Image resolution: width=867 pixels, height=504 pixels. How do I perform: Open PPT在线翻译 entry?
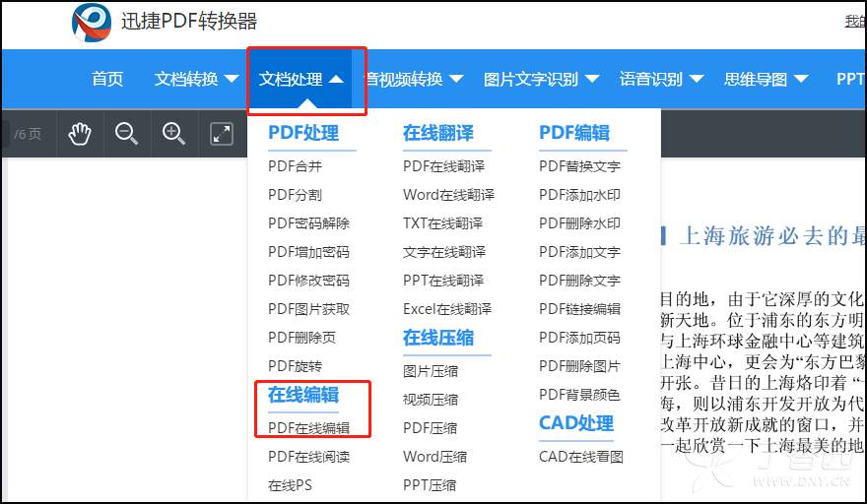443,281
